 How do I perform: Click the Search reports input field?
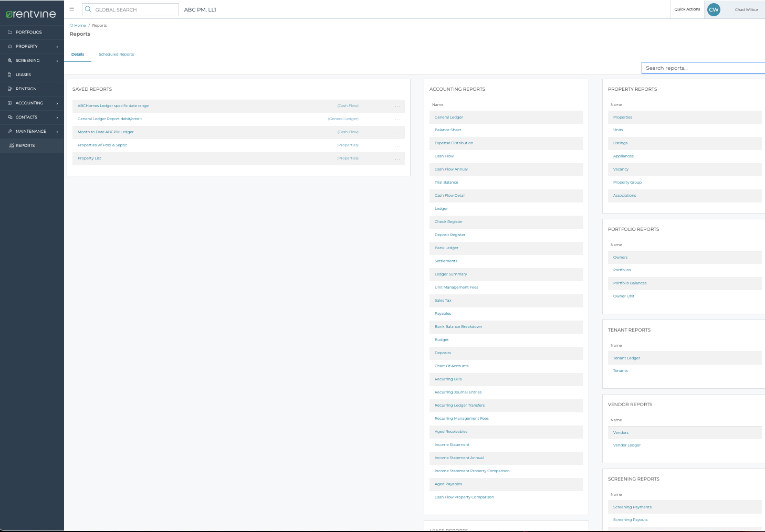tap(703, 68)
